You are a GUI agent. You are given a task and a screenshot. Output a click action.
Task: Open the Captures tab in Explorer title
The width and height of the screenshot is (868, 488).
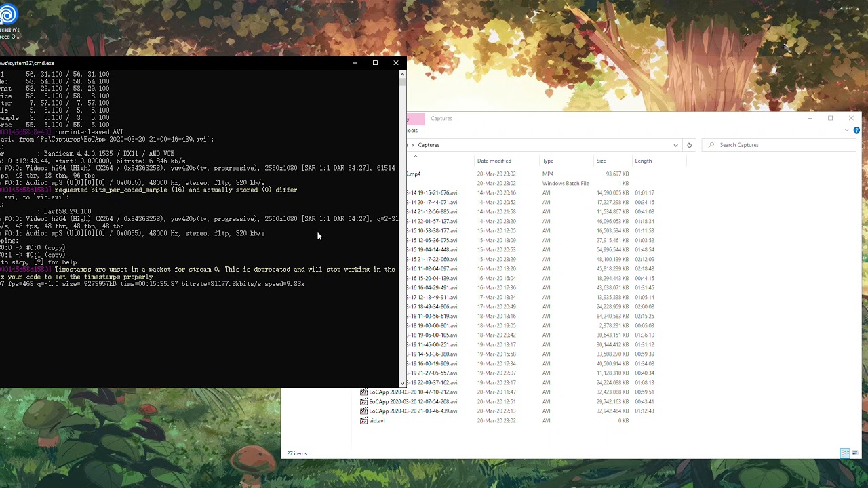[441, 119]
